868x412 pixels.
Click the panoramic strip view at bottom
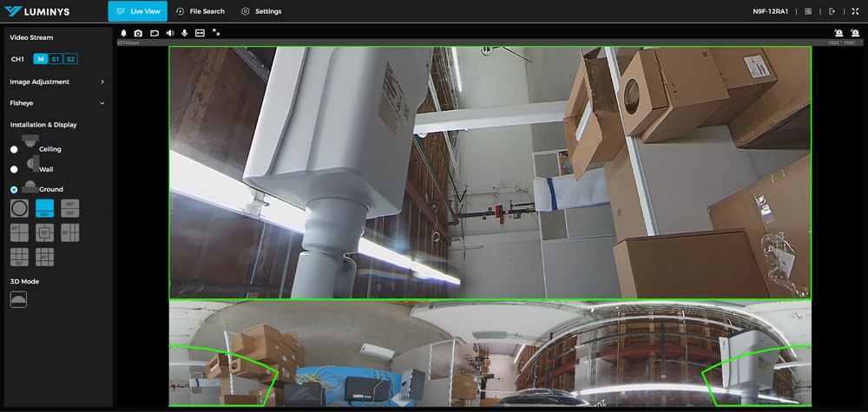point(490,353)
